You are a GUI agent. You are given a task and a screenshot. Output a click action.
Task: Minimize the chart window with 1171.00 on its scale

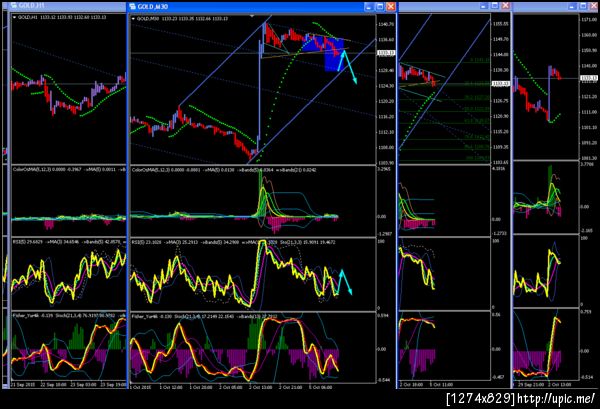(x=572, y=6)
